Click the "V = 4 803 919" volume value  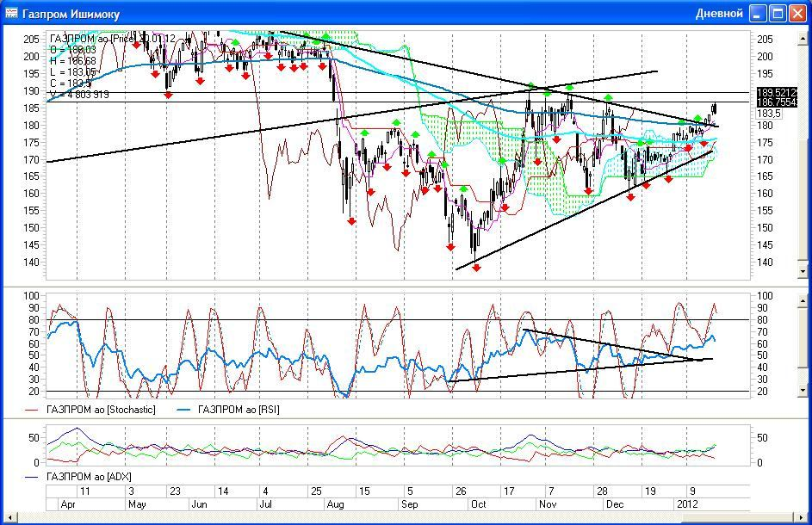(80, 94)
